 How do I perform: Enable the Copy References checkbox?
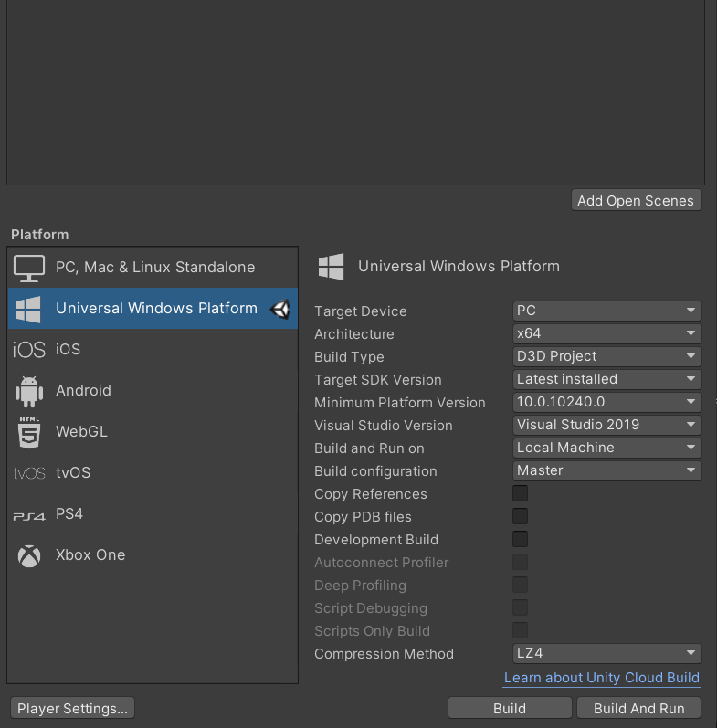coord(520,493)
